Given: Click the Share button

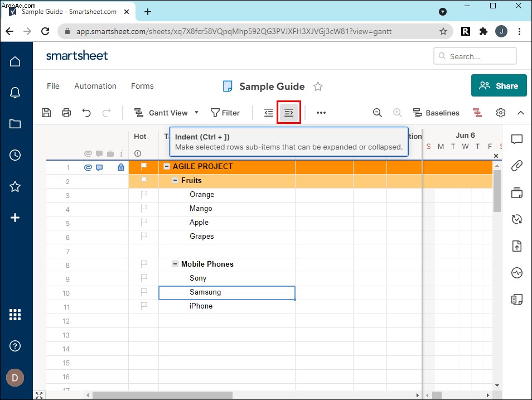Looking at the screenshot, I should pyautogui.click(x=499, y=85).
